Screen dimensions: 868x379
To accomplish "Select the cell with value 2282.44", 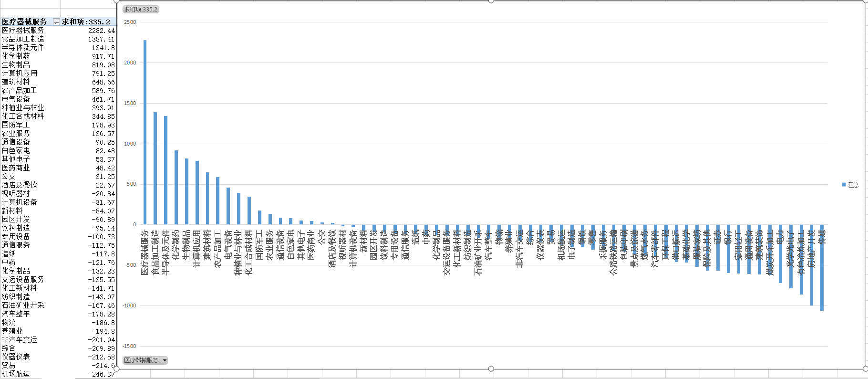I will (x=101, y=31).
